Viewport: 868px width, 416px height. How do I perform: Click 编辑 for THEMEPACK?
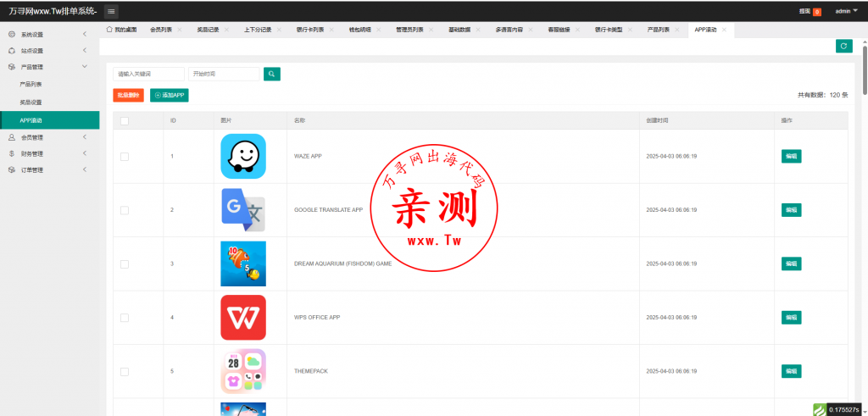click(x=791, y=371)
